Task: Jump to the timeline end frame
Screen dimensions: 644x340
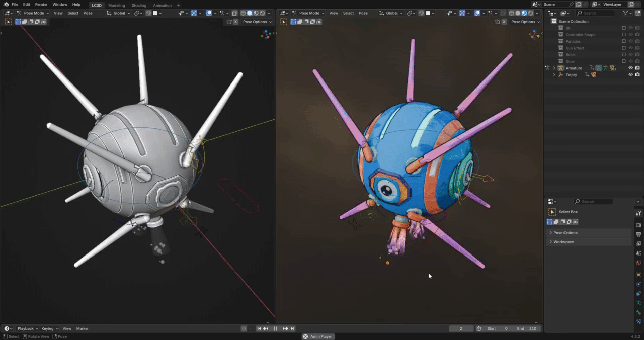Action: click(292, 328)
